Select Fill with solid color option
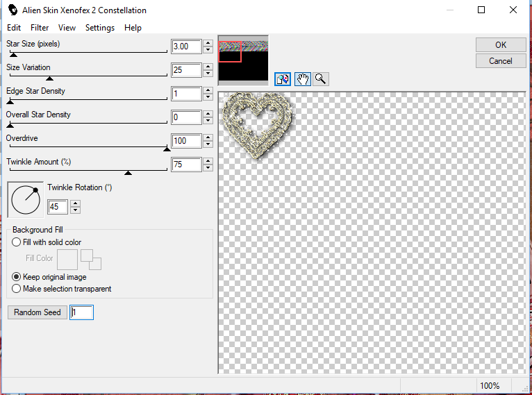The image size is (532, 395). (16, 242)
